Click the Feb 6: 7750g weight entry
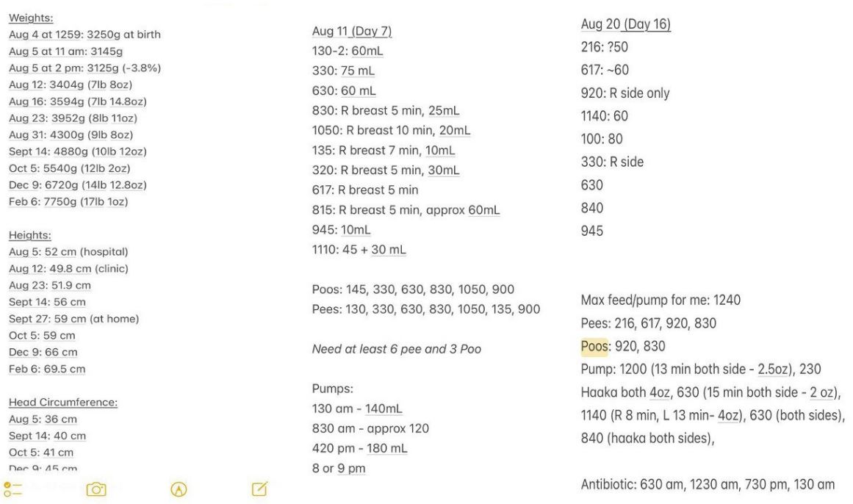 [x=68, y=201]
